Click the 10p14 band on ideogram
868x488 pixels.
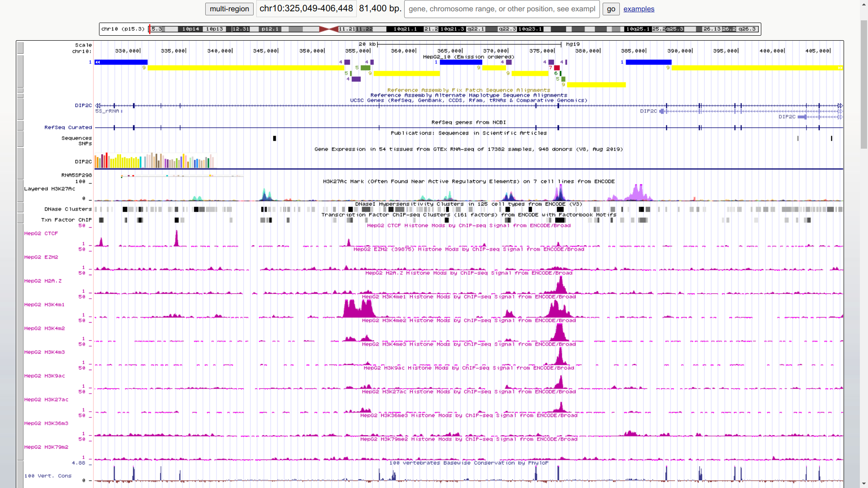point(190,29)
